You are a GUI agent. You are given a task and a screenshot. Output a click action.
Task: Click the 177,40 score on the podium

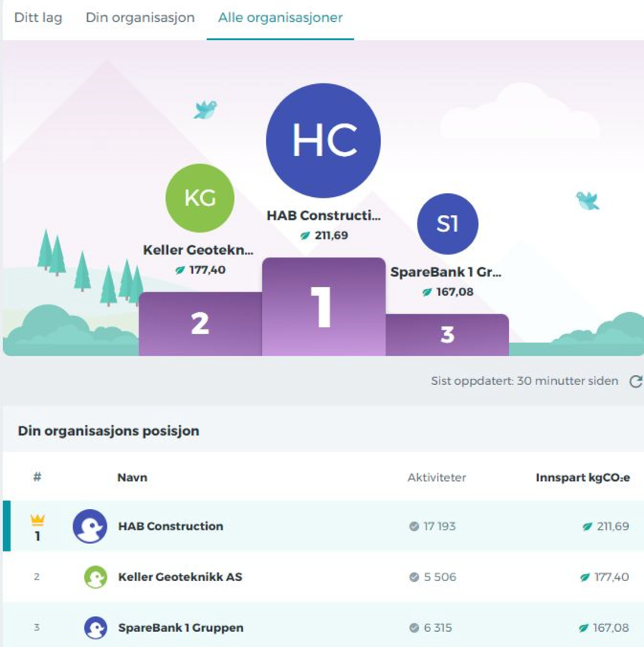(x=207, y=270)
